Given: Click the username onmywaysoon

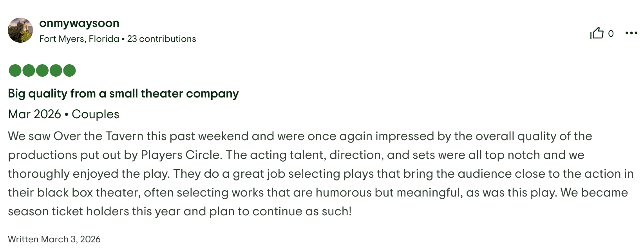Looking at the screenshot, I should click(79, 23).
